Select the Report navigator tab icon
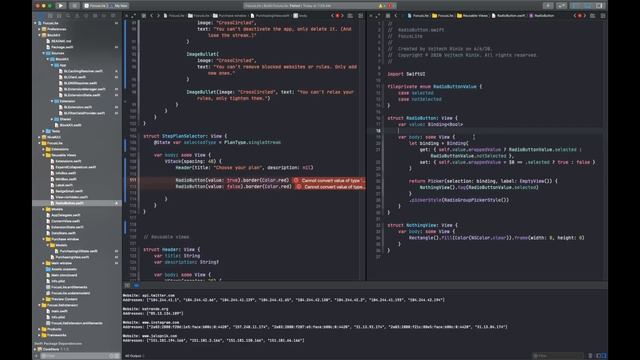This screenshot has width=640, height=360. click(113, 16)
